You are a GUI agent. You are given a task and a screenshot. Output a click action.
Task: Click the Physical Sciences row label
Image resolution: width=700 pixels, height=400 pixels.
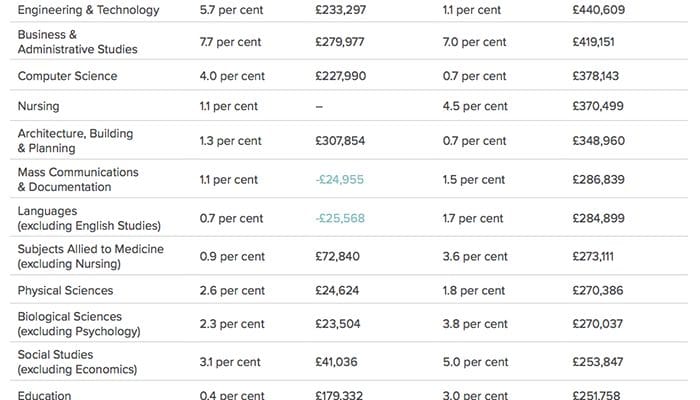(x=65, y=290)
